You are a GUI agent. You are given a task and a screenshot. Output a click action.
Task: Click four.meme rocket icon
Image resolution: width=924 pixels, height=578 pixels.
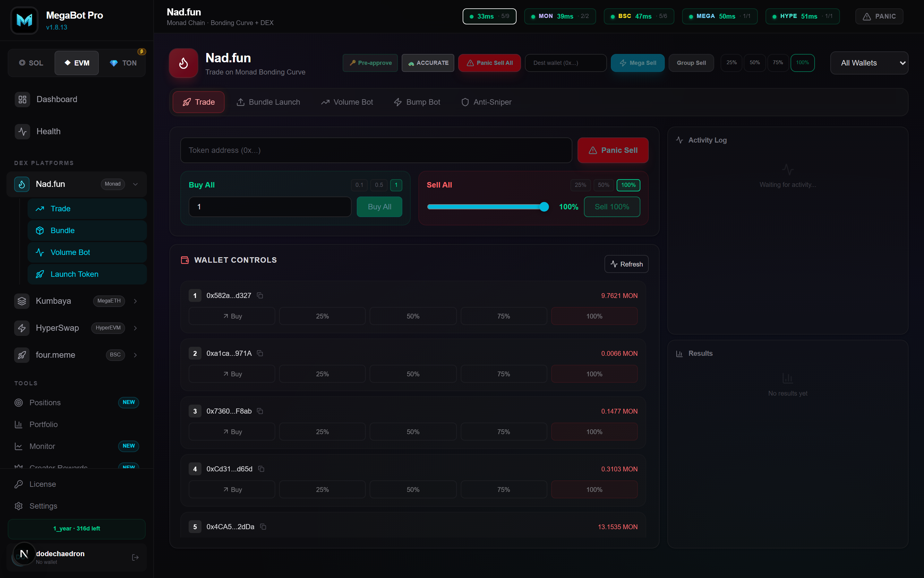pos(22,355)
